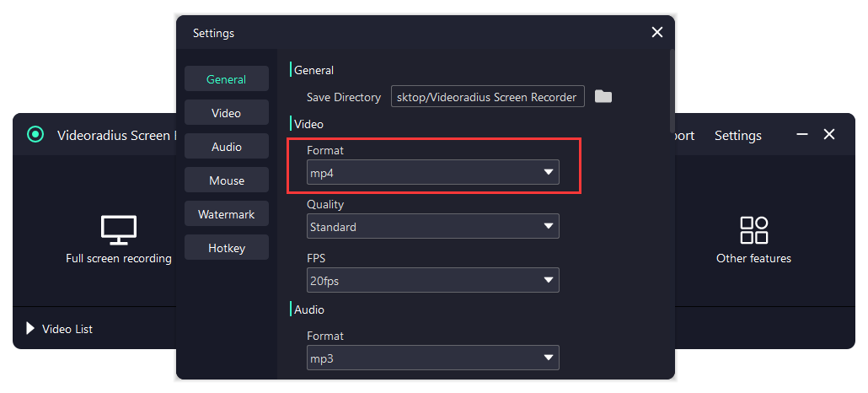Viewport: 868px width, 393px height.
Task: Click Settings in main window title bar
Action: [738, 136]
